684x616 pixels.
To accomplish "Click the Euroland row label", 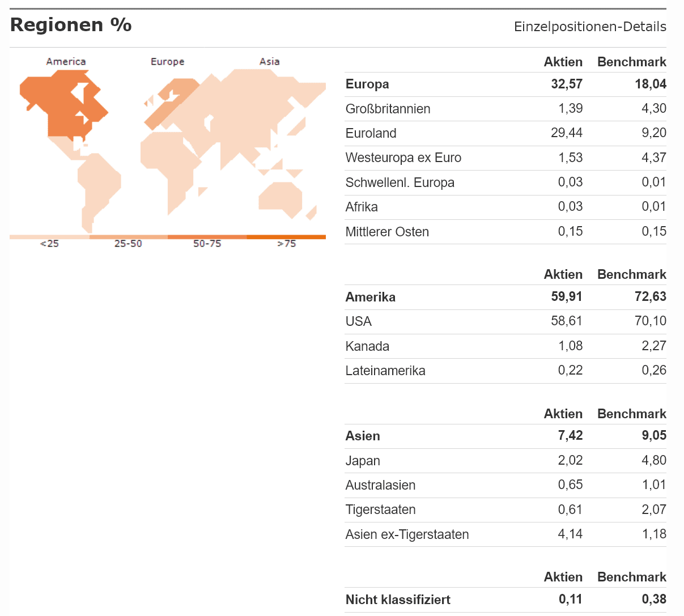I will [x=371, y=133].
